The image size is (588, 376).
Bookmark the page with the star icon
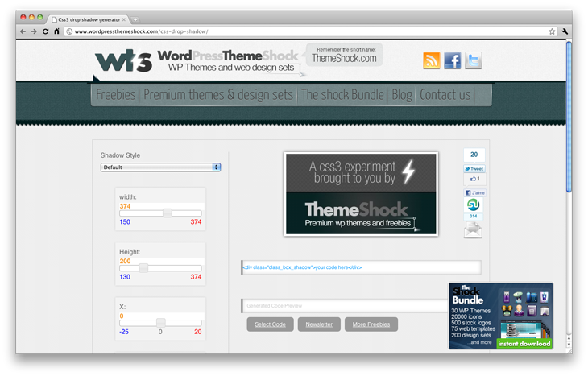click(552, 31)
